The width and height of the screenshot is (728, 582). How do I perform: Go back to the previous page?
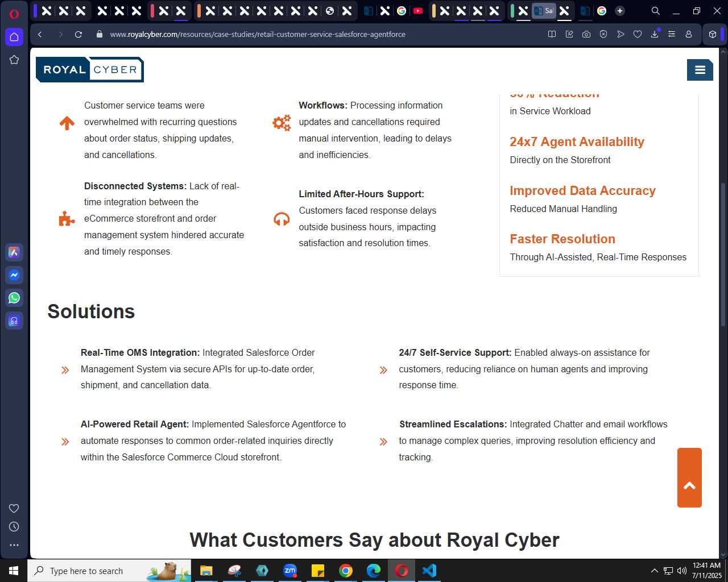click(40, 34)
